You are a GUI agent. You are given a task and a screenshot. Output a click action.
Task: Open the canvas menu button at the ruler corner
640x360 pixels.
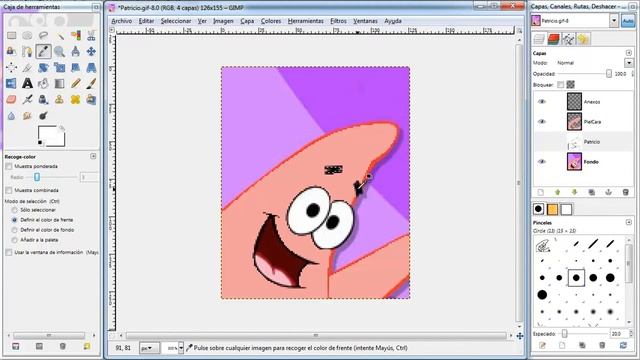[x=112, y=30]
